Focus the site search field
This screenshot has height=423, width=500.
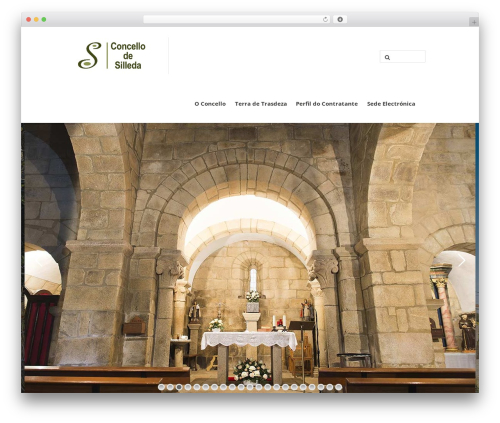tap(403, 57)
